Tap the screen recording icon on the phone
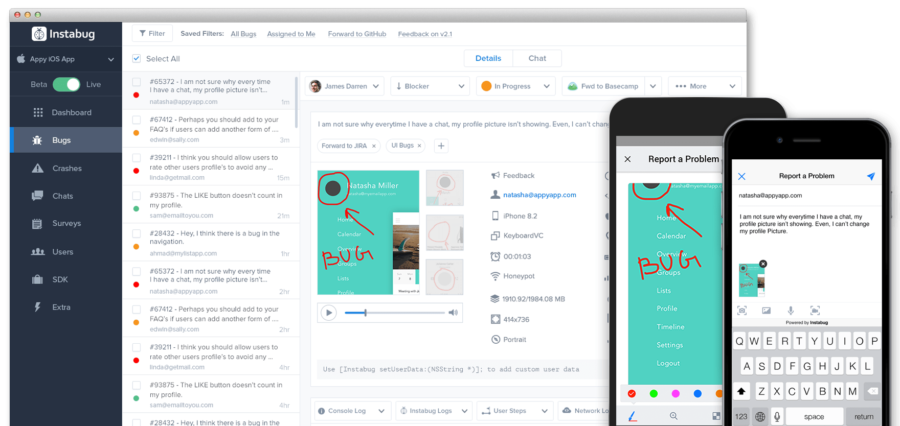Image resolution: width=900 pixels, height=426 pixels. (x=814, y=311)
